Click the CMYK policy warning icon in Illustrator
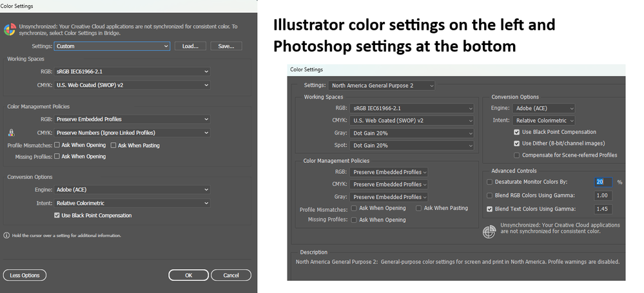This screenshot has height=293, width=644. point(12,132)
